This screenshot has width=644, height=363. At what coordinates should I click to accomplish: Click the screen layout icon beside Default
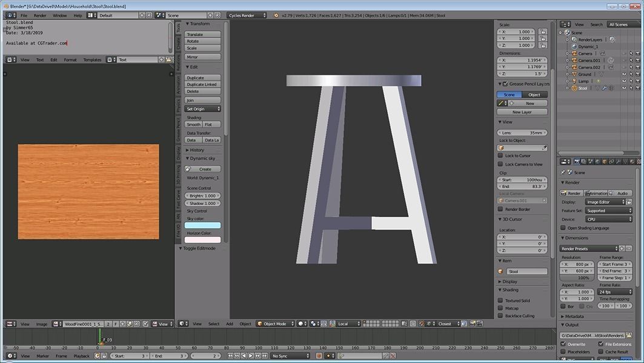(x=91, y=15)
